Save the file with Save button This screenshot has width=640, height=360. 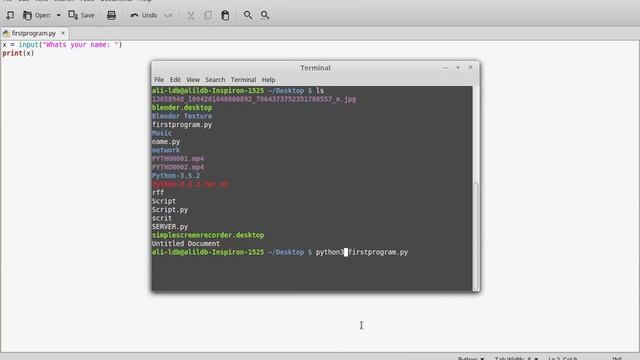pos(81,16)
